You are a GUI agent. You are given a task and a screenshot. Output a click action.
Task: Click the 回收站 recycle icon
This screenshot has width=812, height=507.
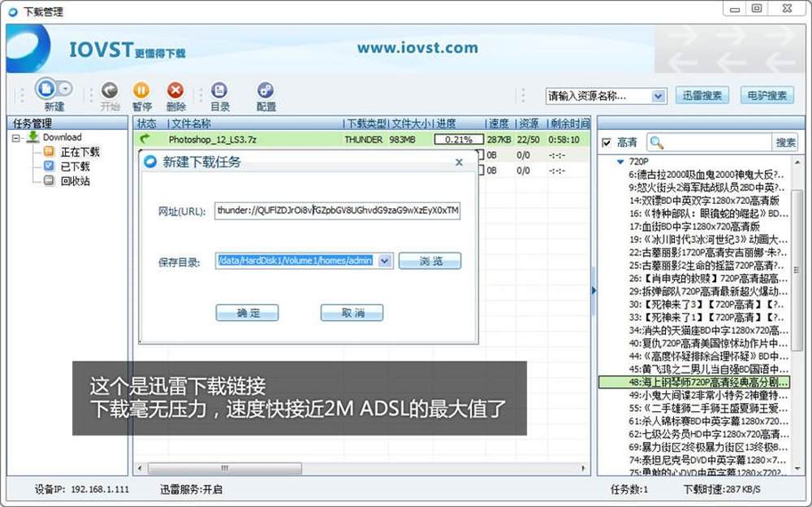tap(50, 180)
